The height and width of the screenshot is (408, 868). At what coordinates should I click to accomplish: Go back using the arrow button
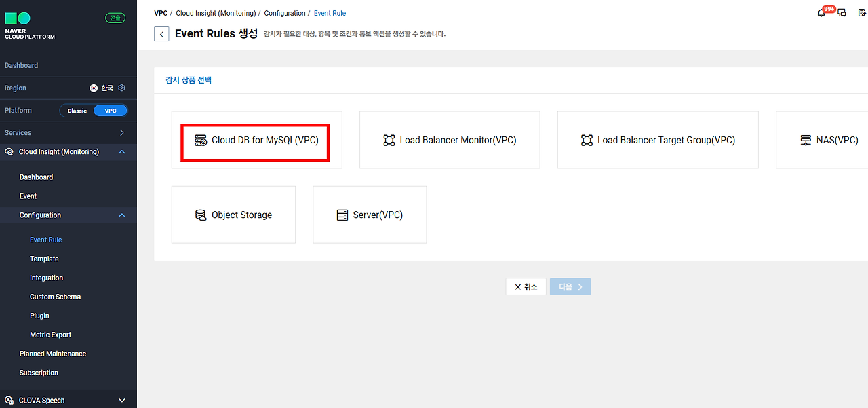pos(161,34)
